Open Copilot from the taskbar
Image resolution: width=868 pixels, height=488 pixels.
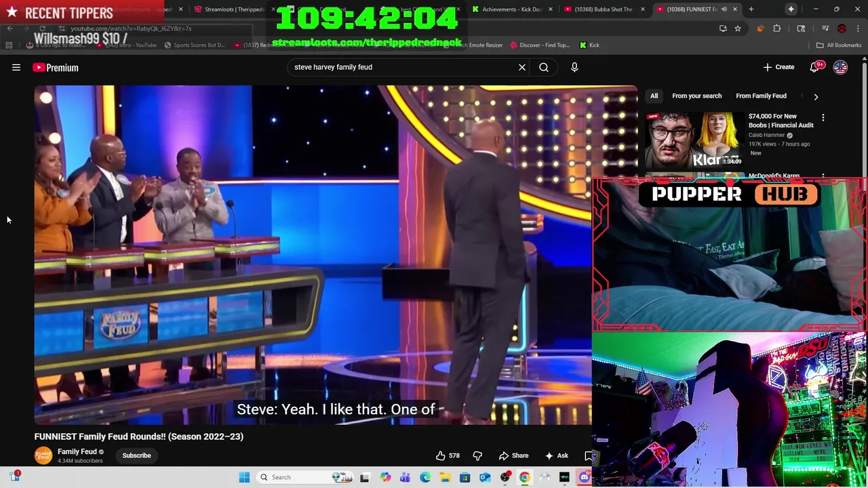385,477
